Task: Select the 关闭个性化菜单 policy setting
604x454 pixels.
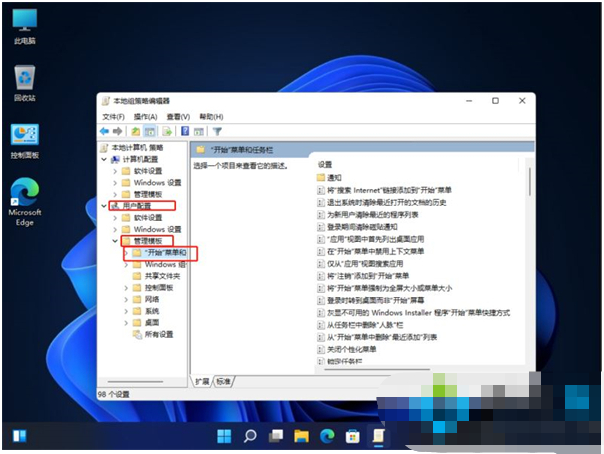Action: [x=352, y=349]
